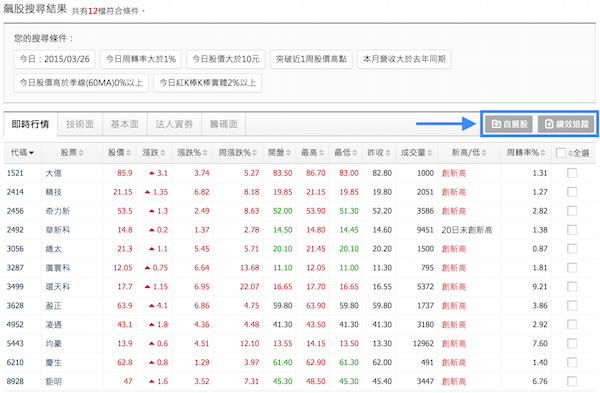This screenshot has height=393, width=600.
Task: Click the 今日股價大於10元 condition tag
Action: pyautogui.click(x=226, y=59)
